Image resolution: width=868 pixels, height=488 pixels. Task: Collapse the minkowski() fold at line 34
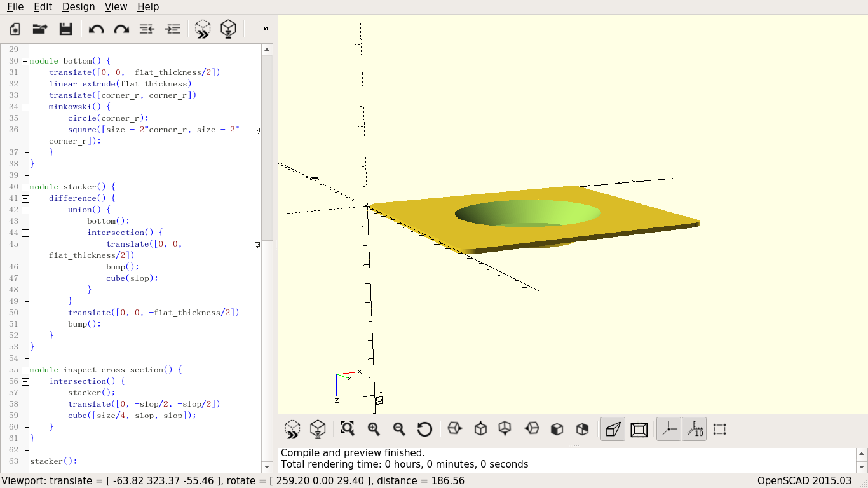(25, 107)
